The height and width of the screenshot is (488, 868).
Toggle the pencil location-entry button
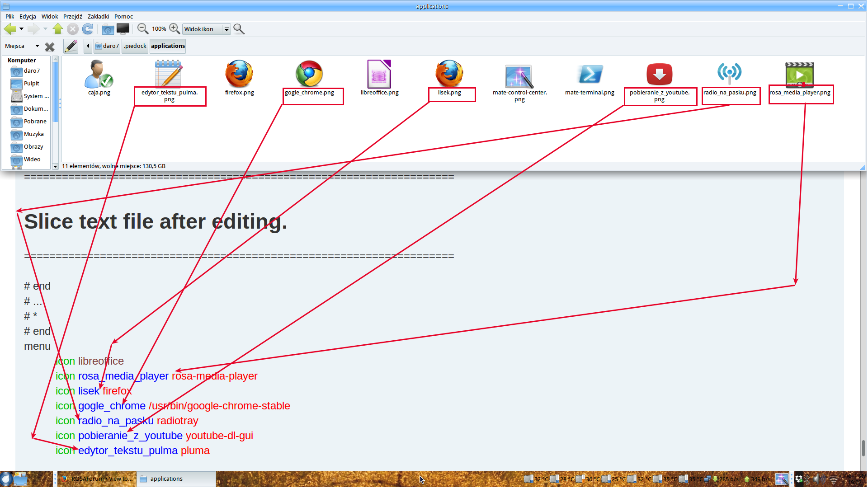(x=71, y=46)
